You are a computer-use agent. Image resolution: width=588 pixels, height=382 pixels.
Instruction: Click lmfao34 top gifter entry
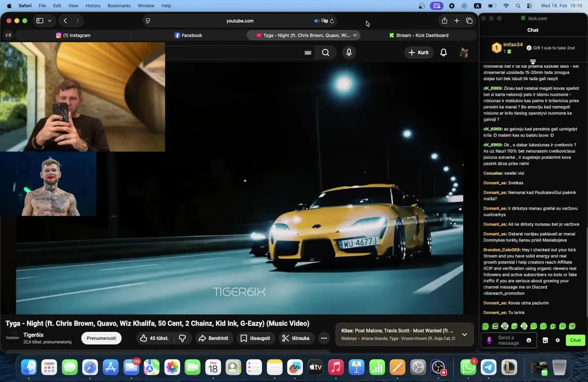click(x=507, y=48)
